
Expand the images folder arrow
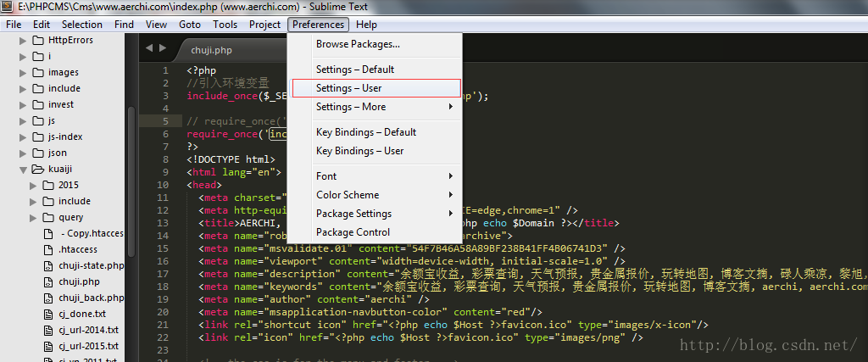[23, 73]
